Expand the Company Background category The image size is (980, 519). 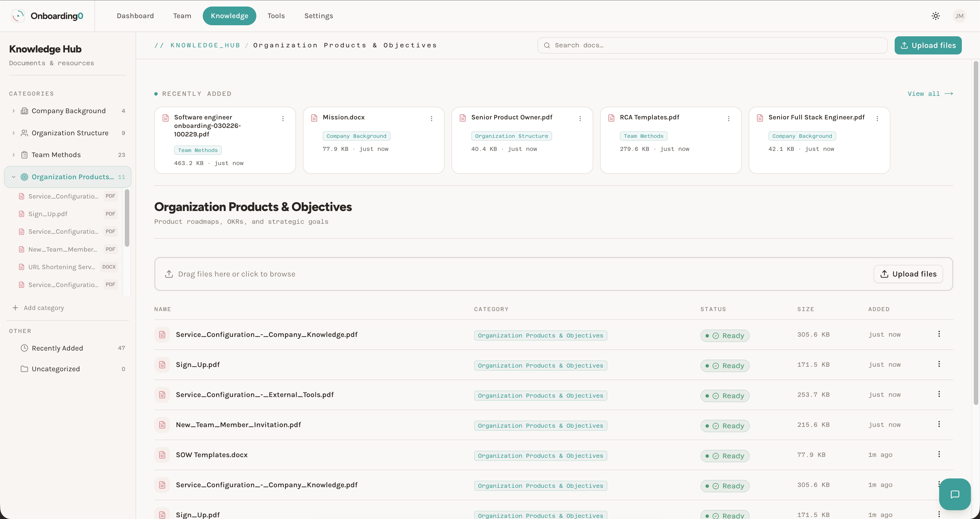(13, 111)
